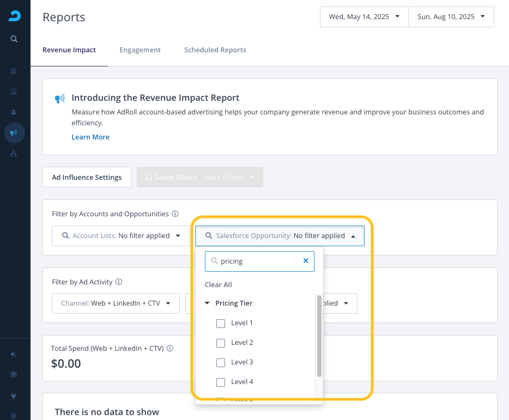
Task: Click bookmark icon in Saved Filters
Action: (x=149, y=177)
